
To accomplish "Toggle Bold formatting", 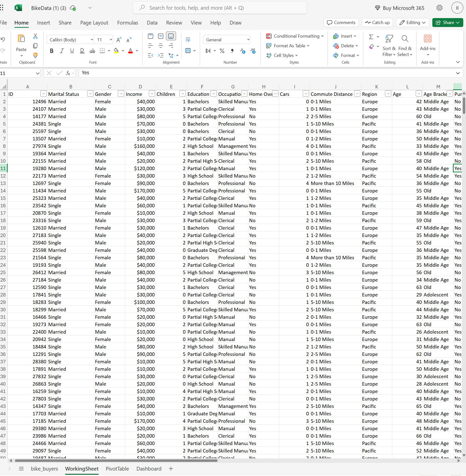I will [x=52, y=51].
